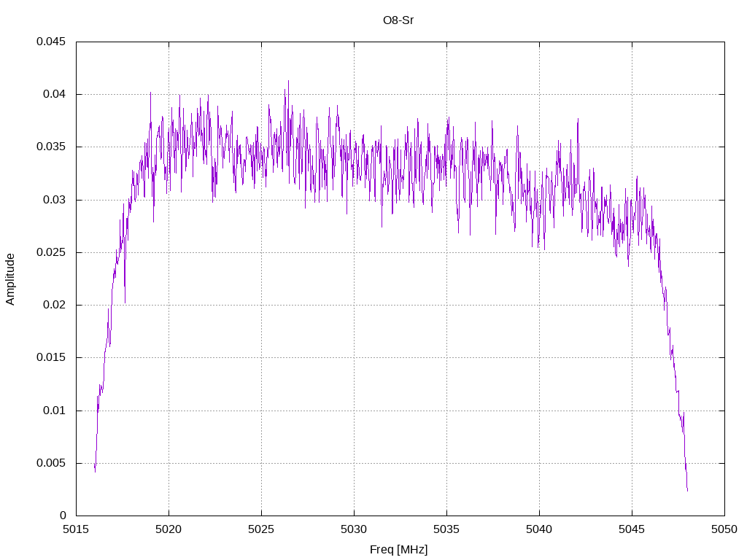Click the 5035 x-axis tick label
Viewport: 747px width, 560px height.
[x=447, y=529]
